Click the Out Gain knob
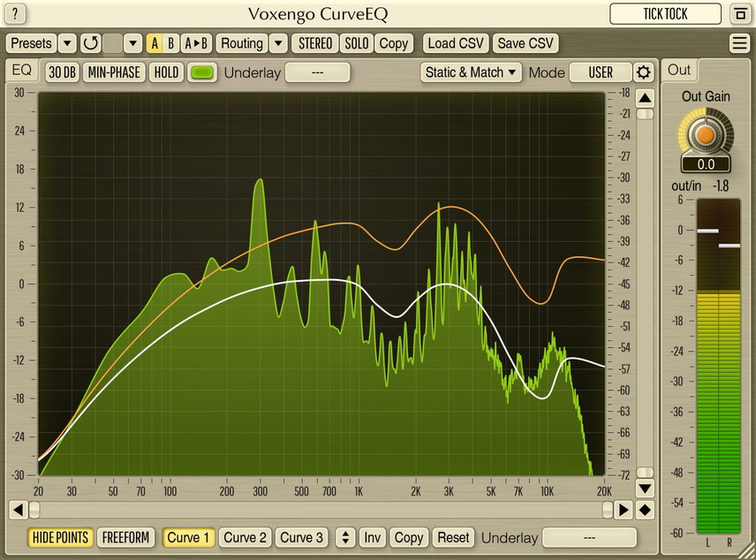 pyautogui.click(x=706, y=134)
